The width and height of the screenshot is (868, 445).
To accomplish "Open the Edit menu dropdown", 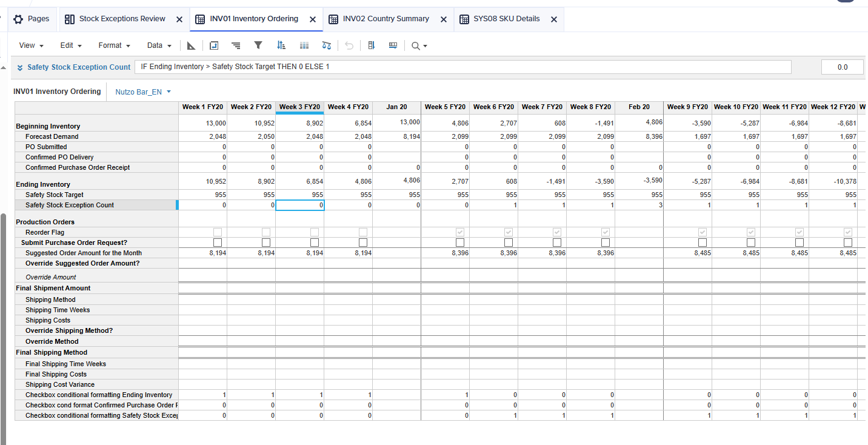I will [71, 45].
